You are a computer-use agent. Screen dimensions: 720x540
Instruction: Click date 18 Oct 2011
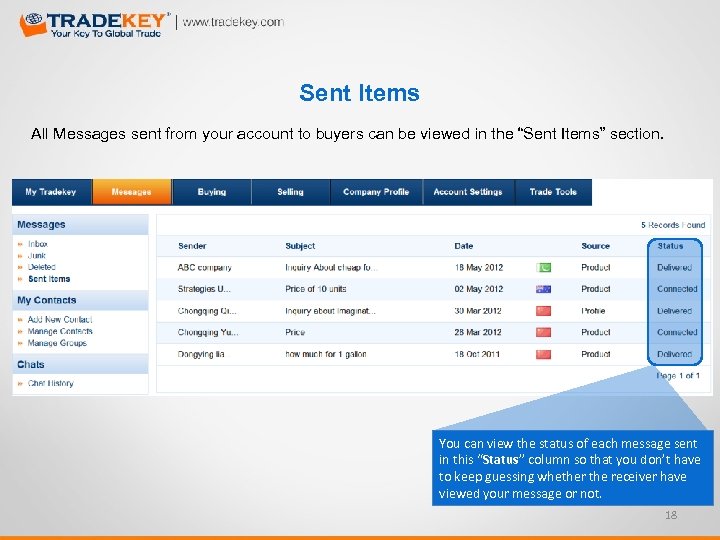477,354
